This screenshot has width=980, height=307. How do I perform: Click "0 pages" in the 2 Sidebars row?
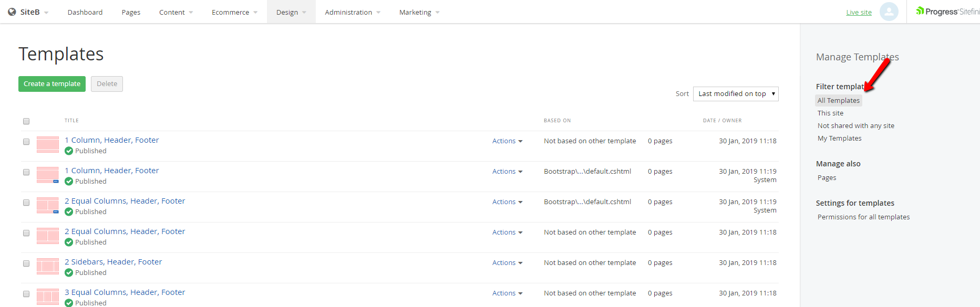(660, 263)
